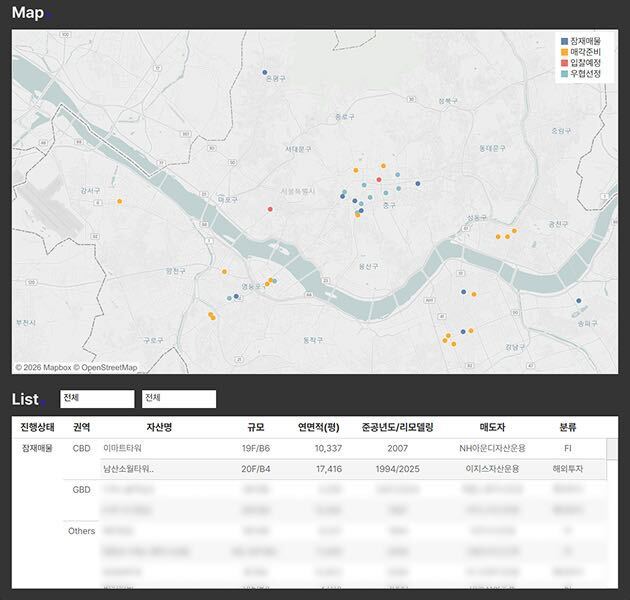630x600 pixels.
Task: Click the blue marker beside 은평구 label
Action: coord(265,72)
